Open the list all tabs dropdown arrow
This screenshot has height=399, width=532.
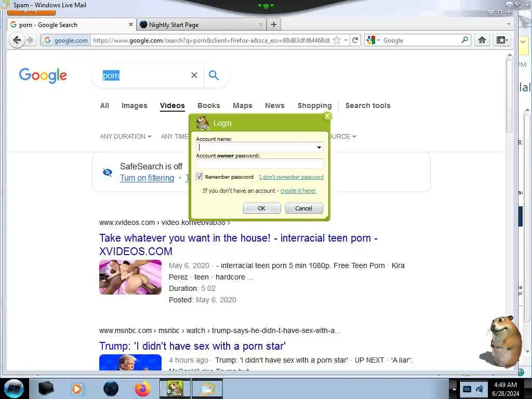(x=509, y=24)
